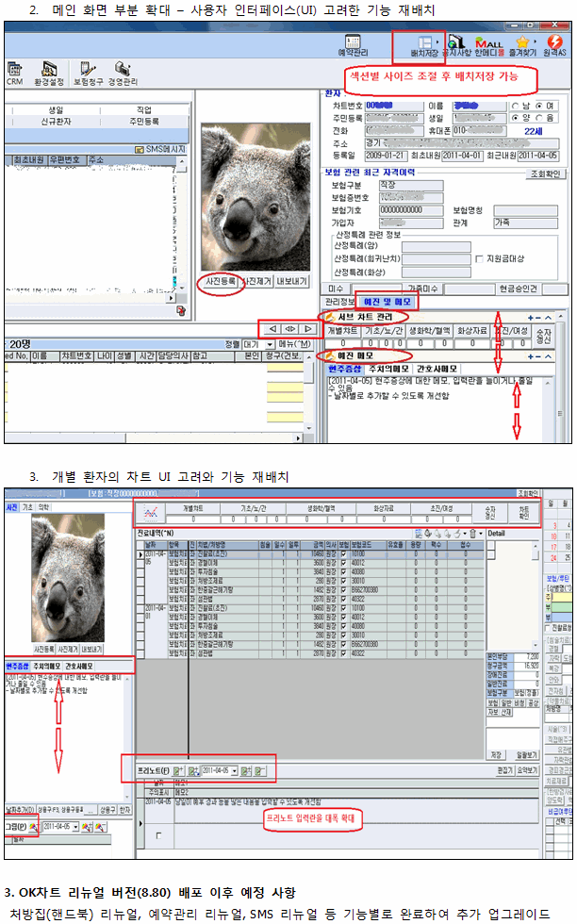Select the 현주증상 memo tab in main window

(344, 369)
